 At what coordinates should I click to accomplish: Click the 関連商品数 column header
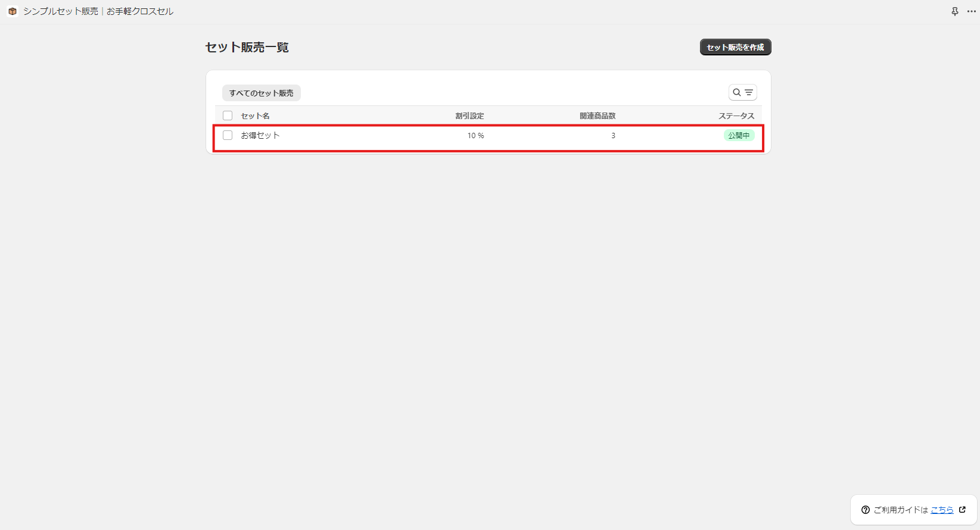tap(598, 116)
